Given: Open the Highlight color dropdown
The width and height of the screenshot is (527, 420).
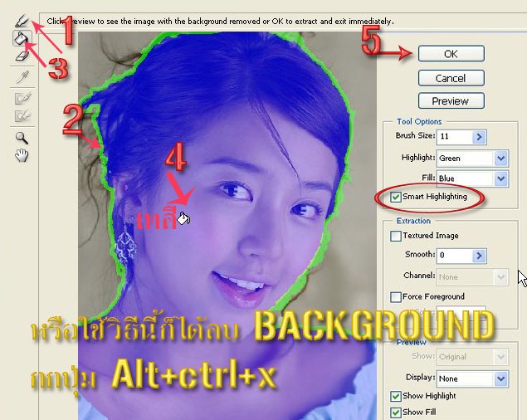Looking at the screenshot, I should pyautogui.click(x=500, y=158).
